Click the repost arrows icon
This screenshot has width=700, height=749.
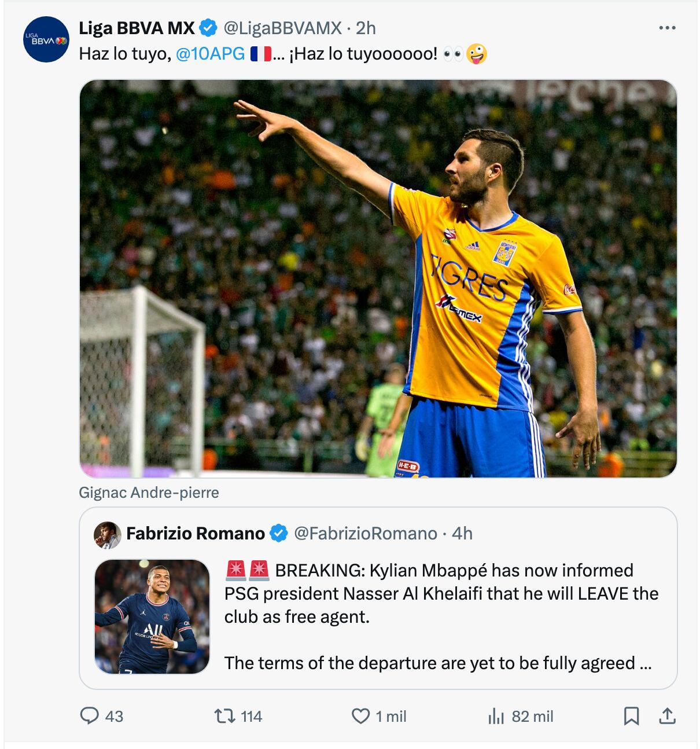[x=222, y=716]
